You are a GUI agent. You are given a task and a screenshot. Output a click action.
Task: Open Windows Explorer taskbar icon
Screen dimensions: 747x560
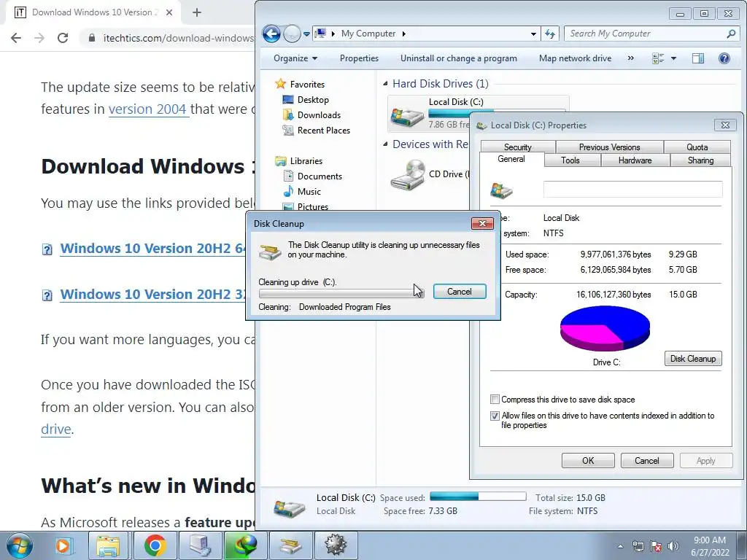click(108, 545)
